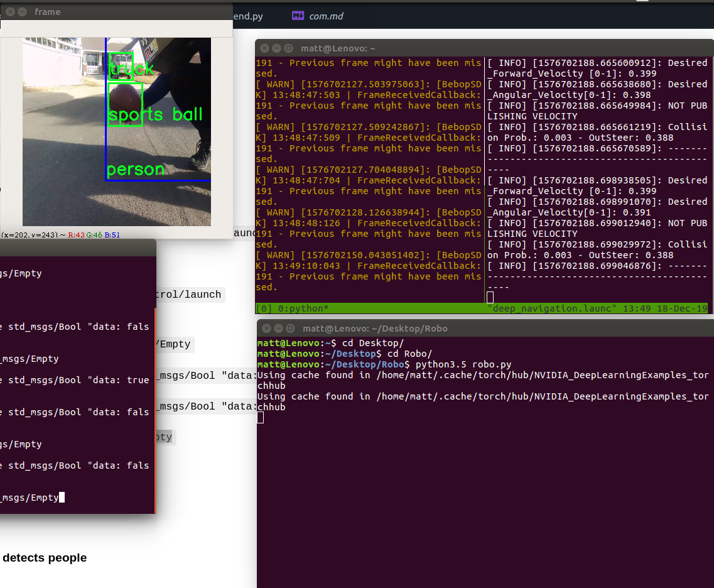Click the 'python3.5 robo.py' command line
The image size is (714, 588).
pyautogui.click(x=463, y=364)
